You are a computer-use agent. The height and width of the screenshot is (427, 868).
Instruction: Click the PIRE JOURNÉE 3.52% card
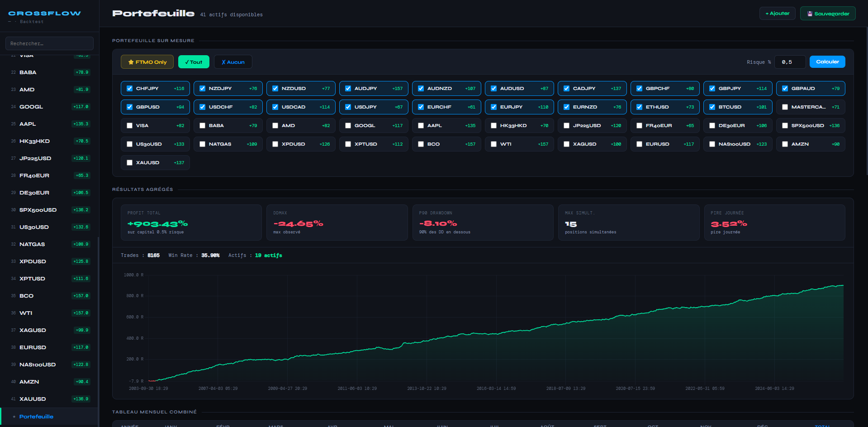pos(775,223)
